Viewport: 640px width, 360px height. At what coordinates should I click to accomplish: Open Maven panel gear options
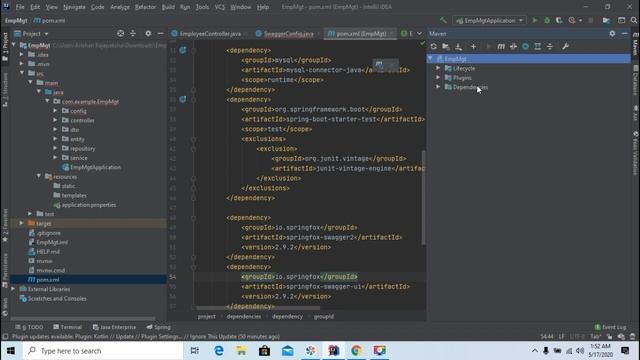(612, 33)
